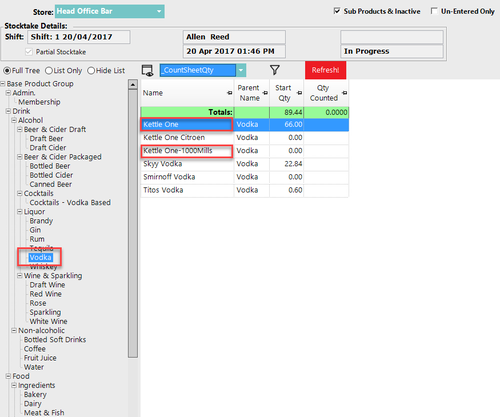Select the Smirnoff Vodka row

point(245,177)
